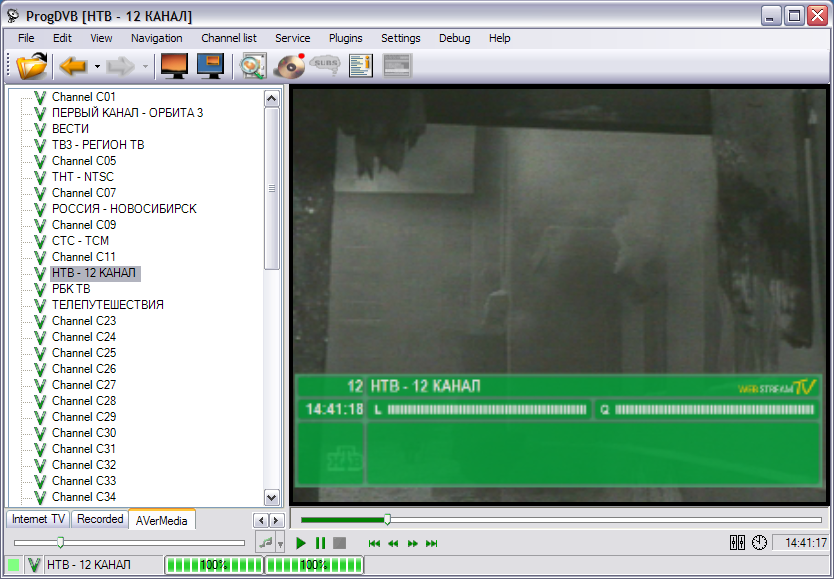
Task: Fast forward with the double-right arrow button
Action: (412, 543)
